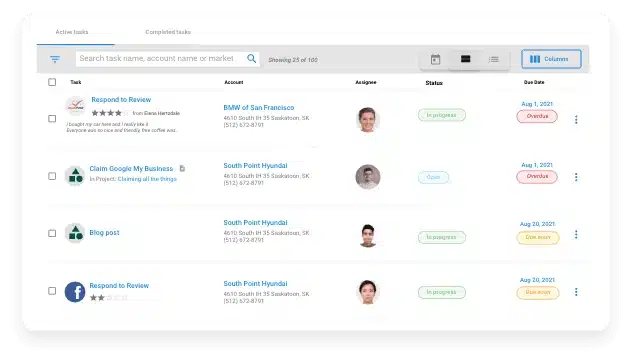
Task: Open kebab menu for Facebook Respond to Review row
Action: 576,292
